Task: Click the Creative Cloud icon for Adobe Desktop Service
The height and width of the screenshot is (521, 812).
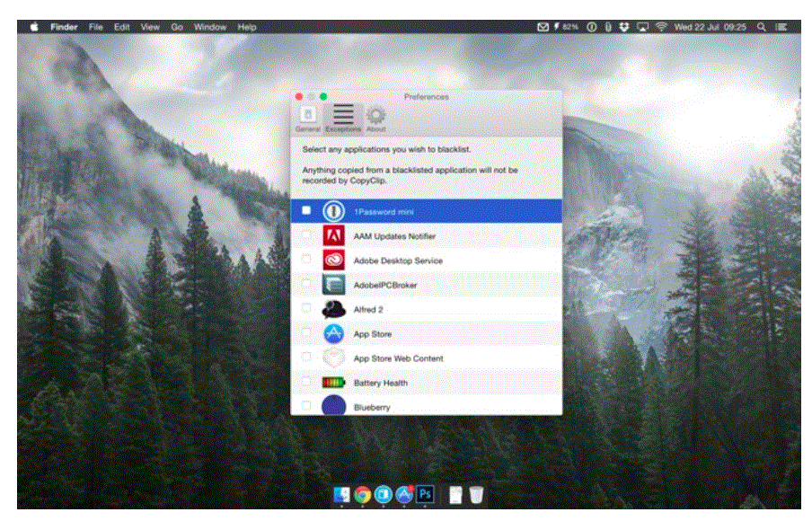Action: [x=333, y=260]
